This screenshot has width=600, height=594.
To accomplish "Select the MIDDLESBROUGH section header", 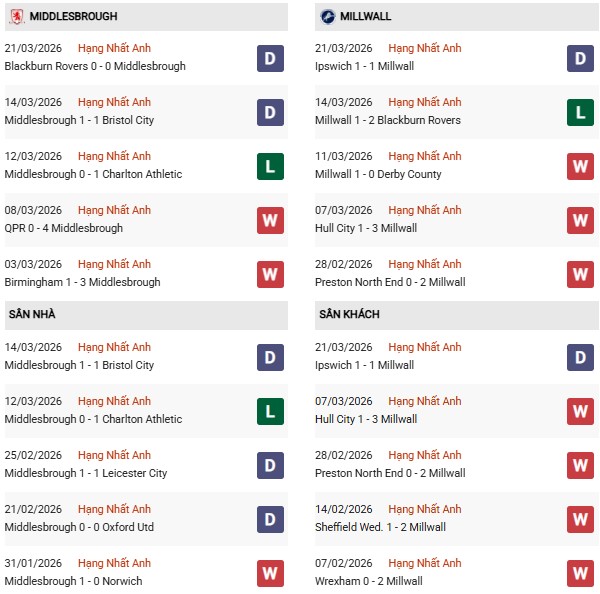I will [x=73, y=17].
